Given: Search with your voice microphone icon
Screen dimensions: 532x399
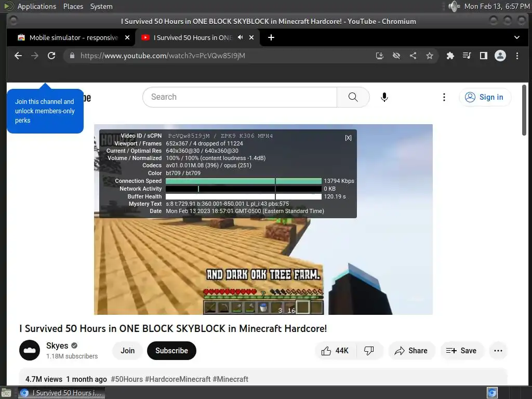Looking at the screenshot, I should [384, 97].
